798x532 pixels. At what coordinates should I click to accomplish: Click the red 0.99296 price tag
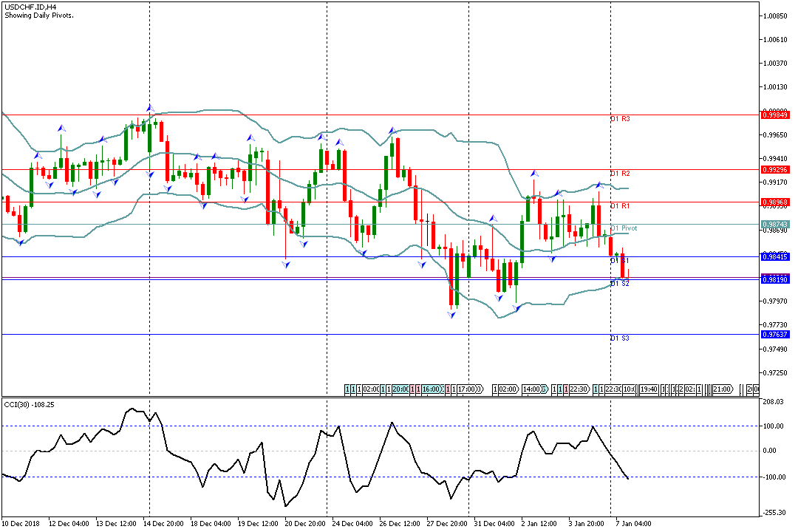[775, 169]
